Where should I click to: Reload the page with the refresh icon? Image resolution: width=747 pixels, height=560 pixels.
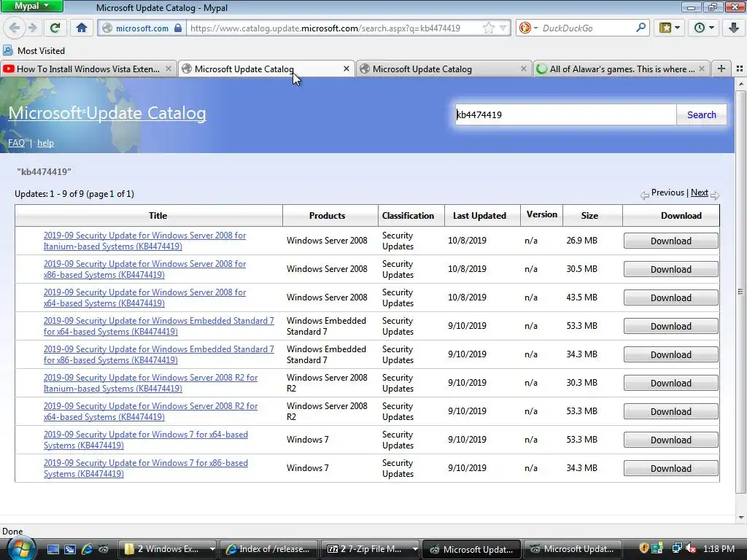pyautogui.click(x=55, y=28)
